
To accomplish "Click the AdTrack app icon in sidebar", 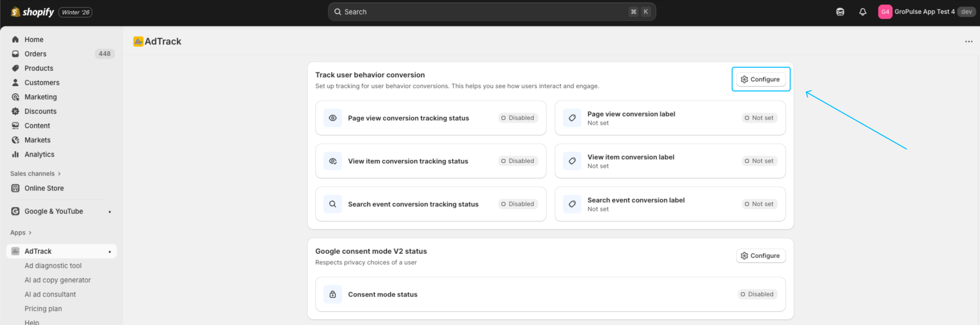I will point(15,251).
